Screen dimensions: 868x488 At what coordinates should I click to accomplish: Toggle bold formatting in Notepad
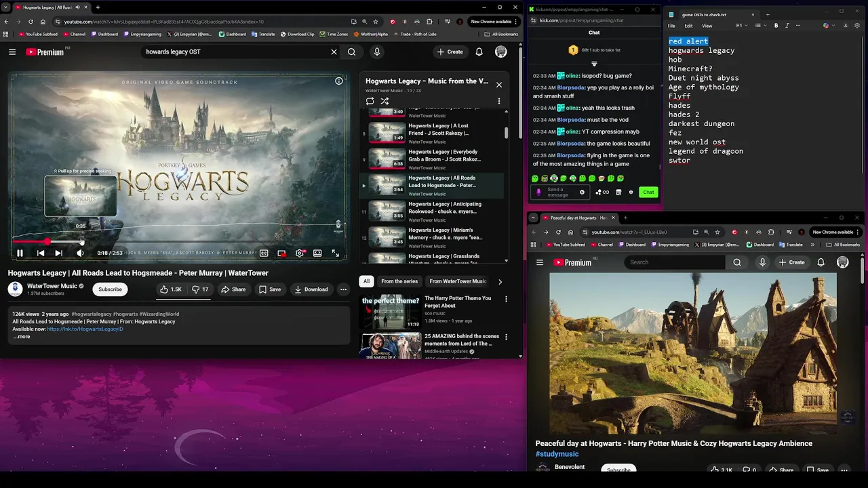tap(776, 26)
